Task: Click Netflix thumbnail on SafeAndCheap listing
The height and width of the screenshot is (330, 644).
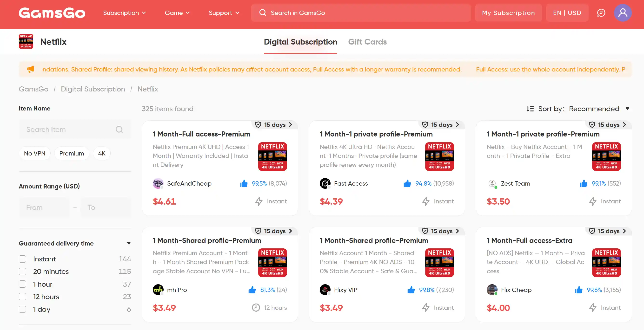Action: (272, 156)
